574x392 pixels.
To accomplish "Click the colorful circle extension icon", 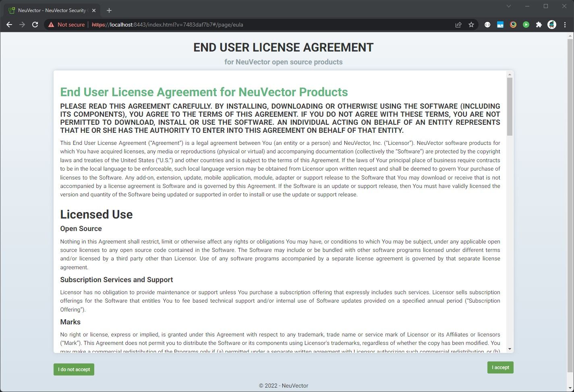I will 513,25.
